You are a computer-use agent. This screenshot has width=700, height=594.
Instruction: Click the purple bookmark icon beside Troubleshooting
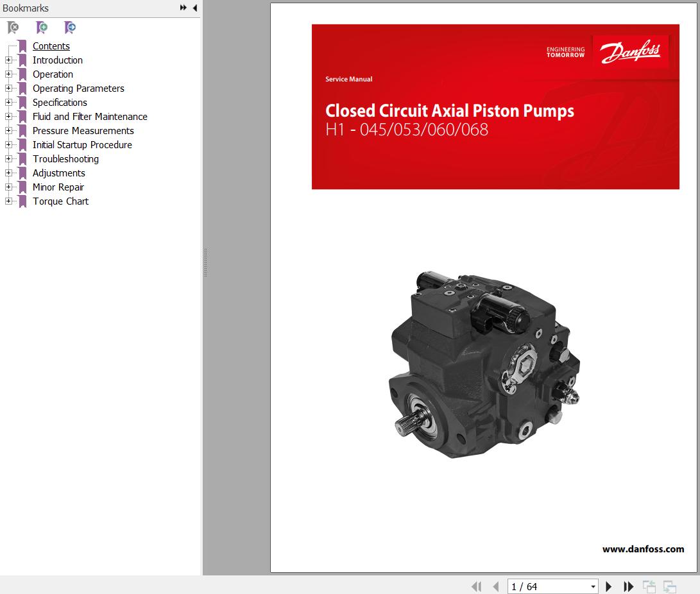click(22, 159)
